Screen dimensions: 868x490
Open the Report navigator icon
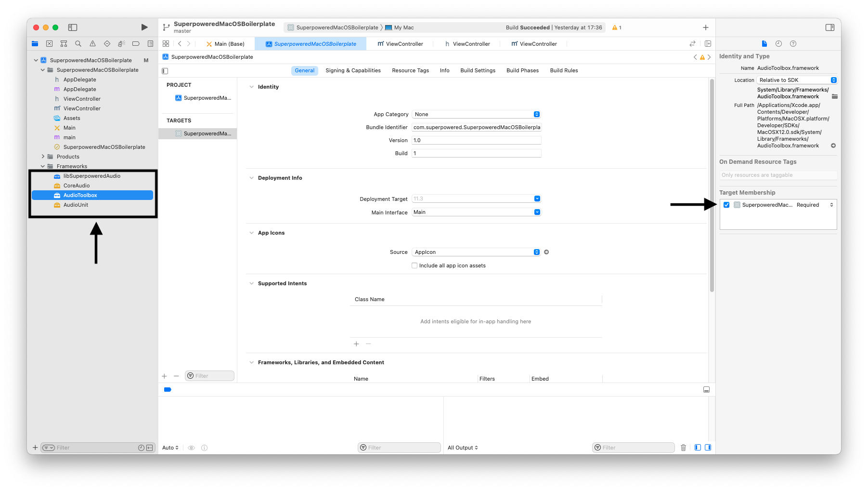(x=150, y=44)
